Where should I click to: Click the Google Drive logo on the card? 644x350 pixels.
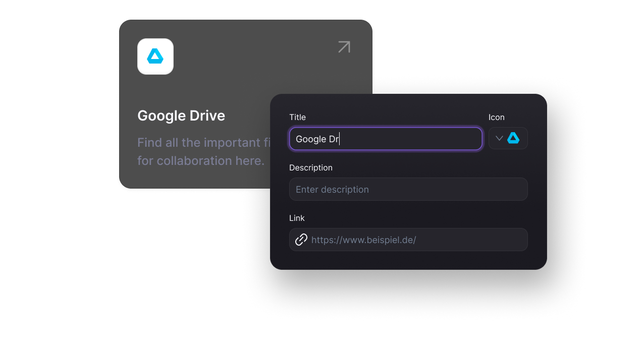pyautogui.click(x=155, y=56)
